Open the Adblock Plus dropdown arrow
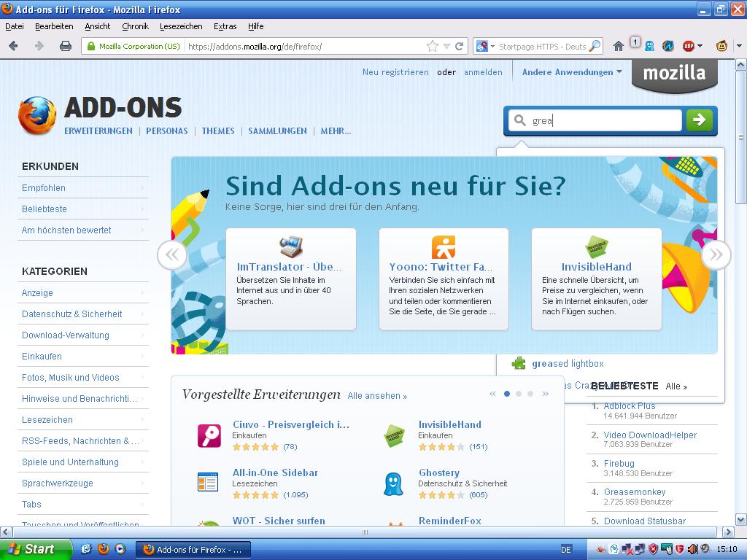 (700, 46)
